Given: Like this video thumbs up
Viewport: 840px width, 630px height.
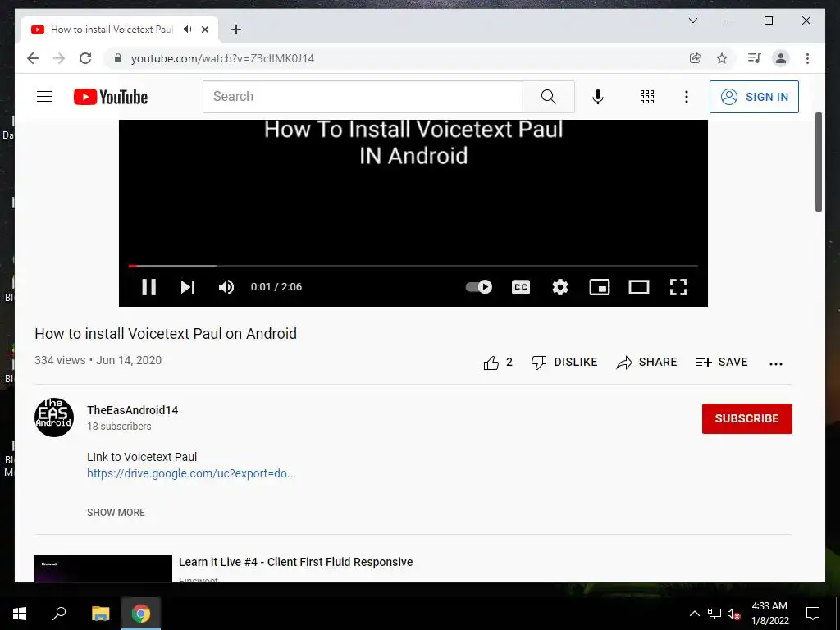Looking at the screenshot, I should click(498, 363).
